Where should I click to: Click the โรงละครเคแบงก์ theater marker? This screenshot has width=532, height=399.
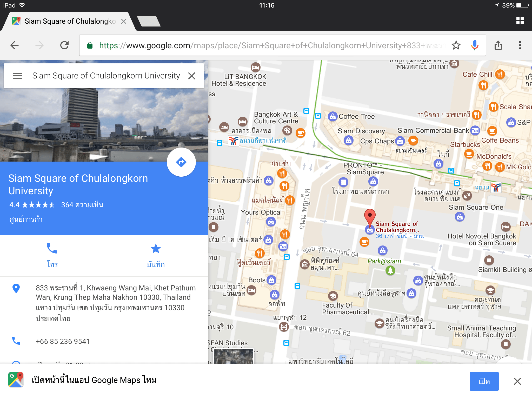467,195
